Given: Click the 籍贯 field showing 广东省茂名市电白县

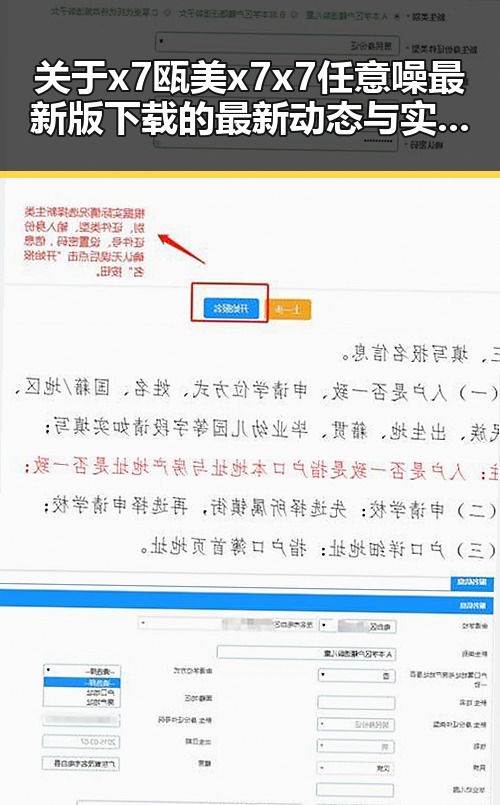Looking at the screenshot, I should coord(81,764).
